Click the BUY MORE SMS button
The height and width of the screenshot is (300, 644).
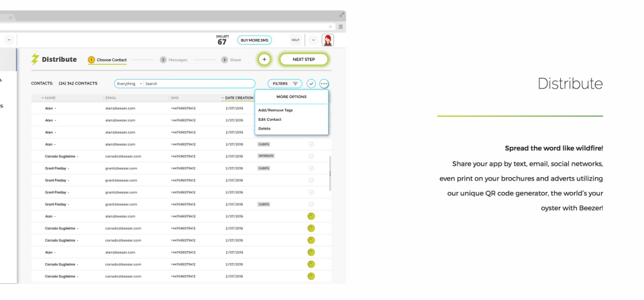[x=254, y=40]
